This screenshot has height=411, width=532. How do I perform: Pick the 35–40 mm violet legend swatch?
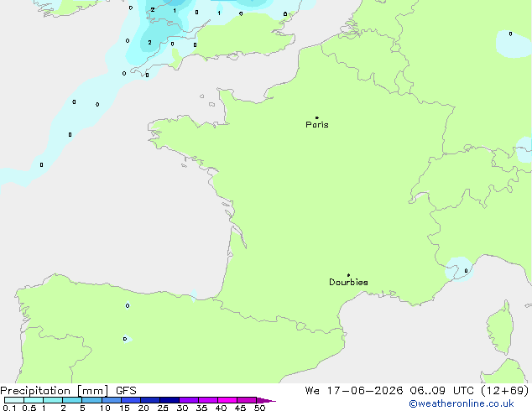[x=207, y=400]
